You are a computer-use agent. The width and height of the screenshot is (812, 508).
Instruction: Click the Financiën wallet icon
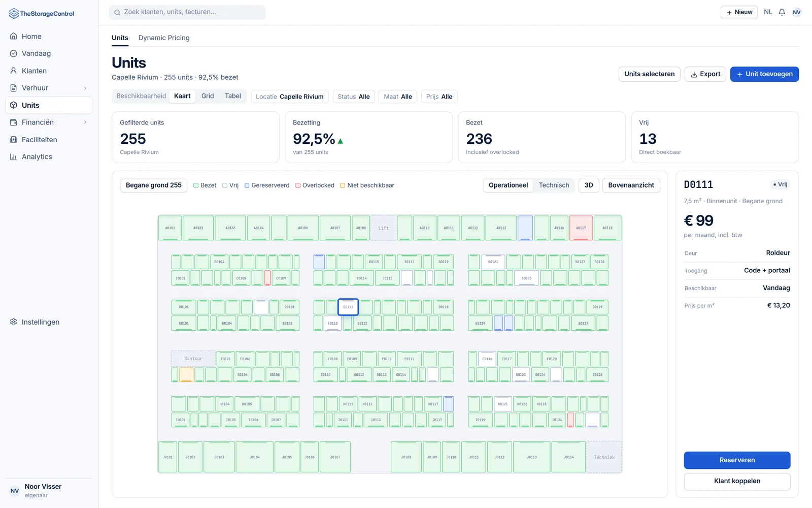(x=14, y=122)
